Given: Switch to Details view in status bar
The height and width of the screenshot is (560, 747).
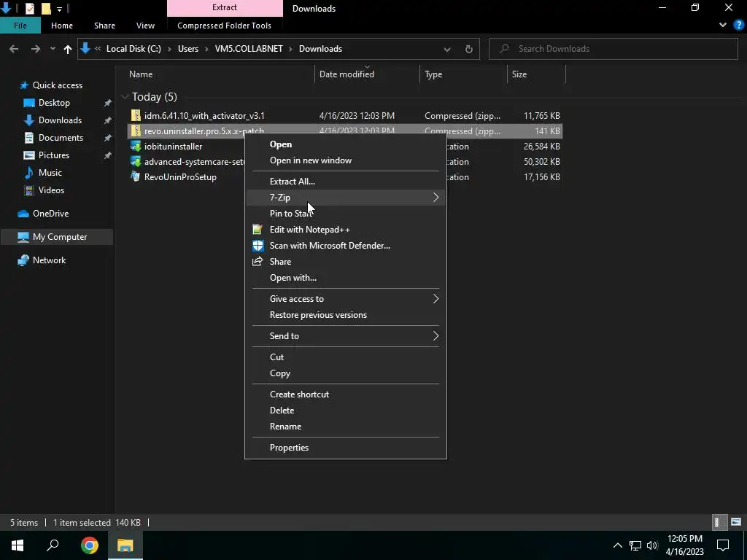Looking at the screenshot, I should [x=720, y=522].
